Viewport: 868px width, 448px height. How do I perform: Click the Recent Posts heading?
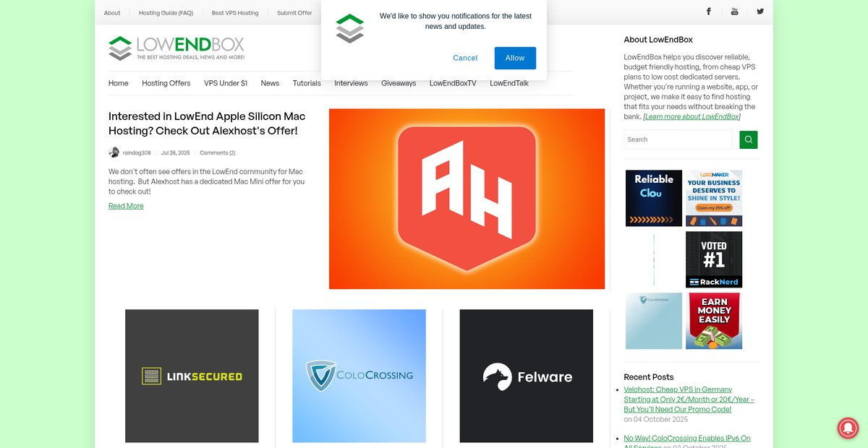click(649, 377)
